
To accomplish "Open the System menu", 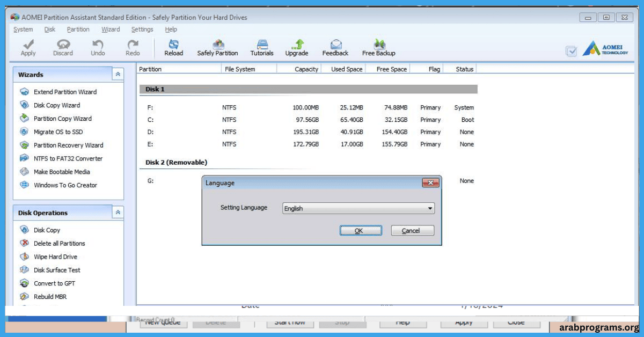I will click(x=23, y=30).
